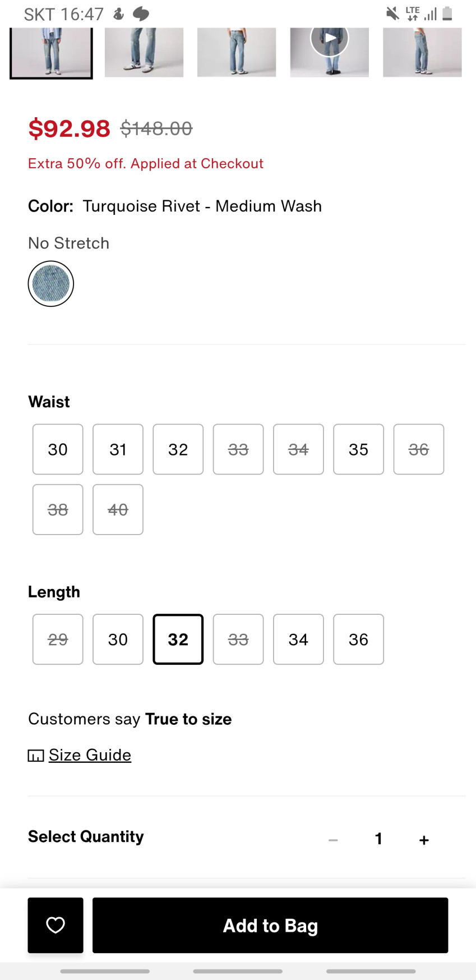Pick waist size 32

178,449
